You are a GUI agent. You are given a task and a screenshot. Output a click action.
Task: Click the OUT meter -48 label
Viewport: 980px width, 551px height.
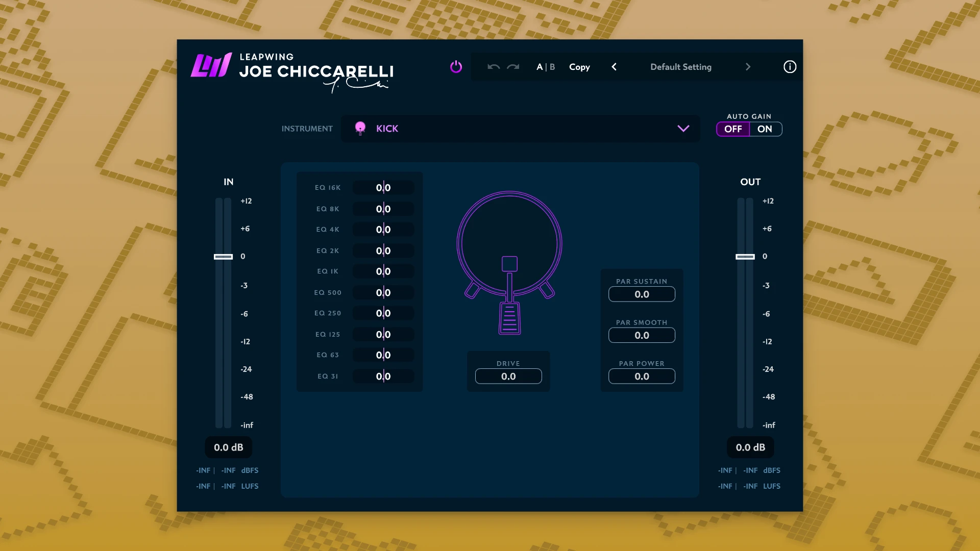tap(769, 397)
